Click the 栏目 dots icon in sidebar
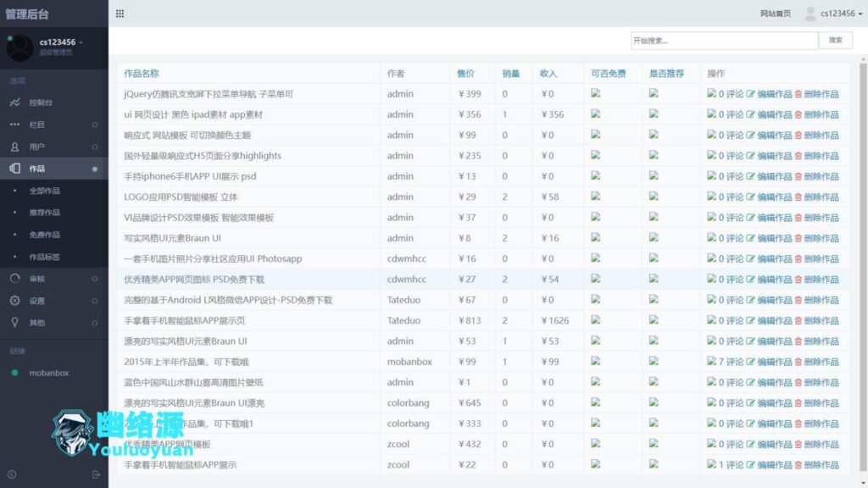 (15, 125)
